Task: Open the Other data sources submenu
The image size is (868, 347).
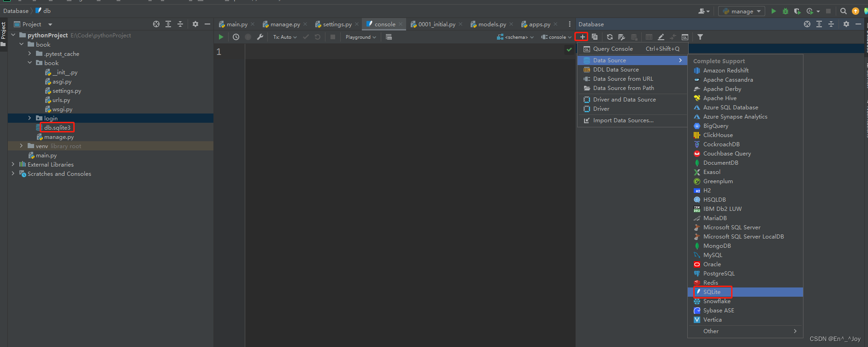Action: (745, 331)
